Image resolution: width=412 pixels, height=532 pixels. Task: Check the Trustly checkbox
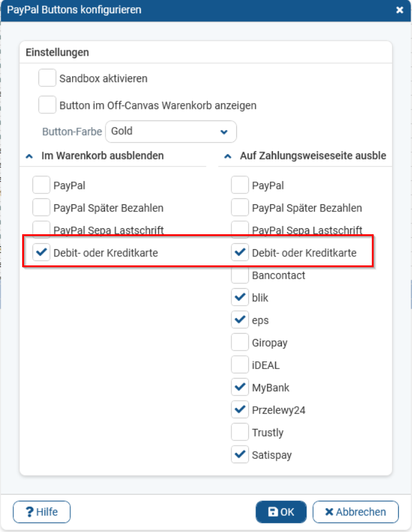click(x=240, y=432)
